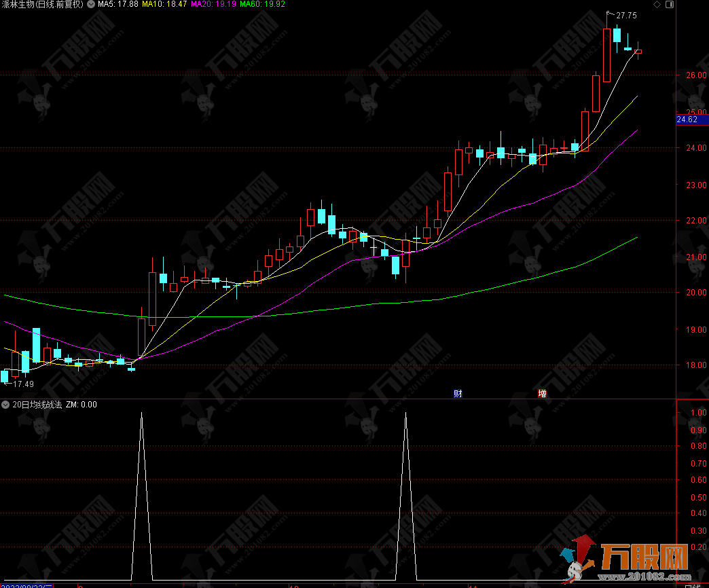Click the MA10: 18.47 indicator label
The height and width of the screenshot is (588, 709).
164,4
